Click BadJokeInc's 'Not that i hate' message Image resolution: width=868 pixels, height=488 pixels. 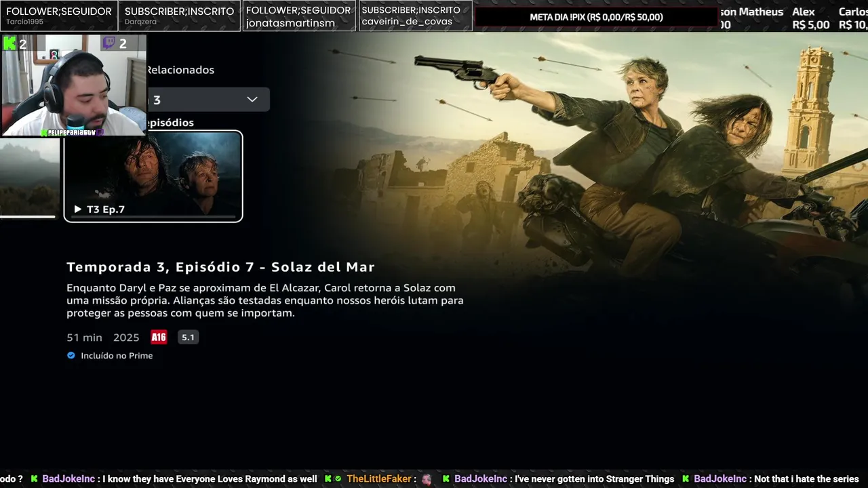[x=806, y=479]
